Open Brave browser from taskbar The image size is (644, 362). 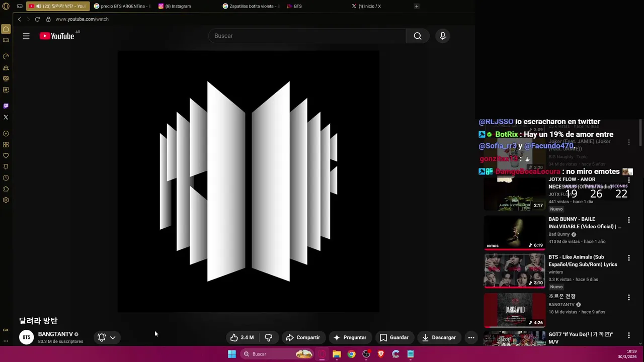pyautogui.click(x=381, y=354)
